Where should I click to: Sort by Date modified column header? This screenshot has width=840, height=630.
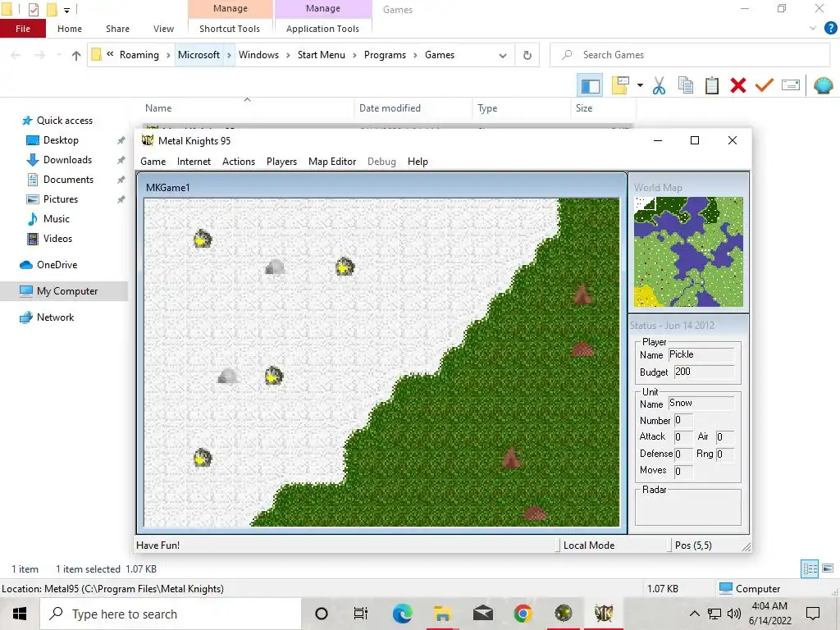click(413, 108)
